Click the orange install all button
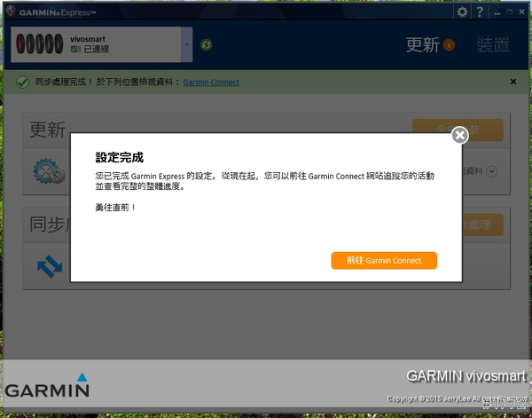Image resolution: width=532 pixels, height=418 pixels. coord(458,130)
